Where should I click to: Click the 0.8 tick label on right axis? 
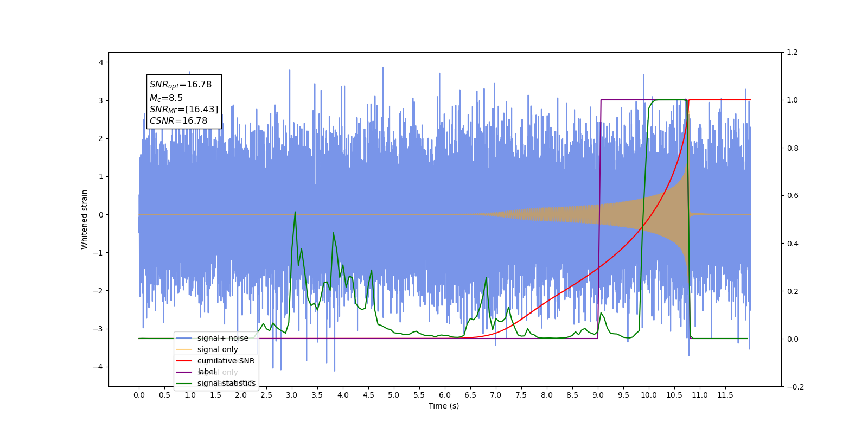tap(793, 148)
